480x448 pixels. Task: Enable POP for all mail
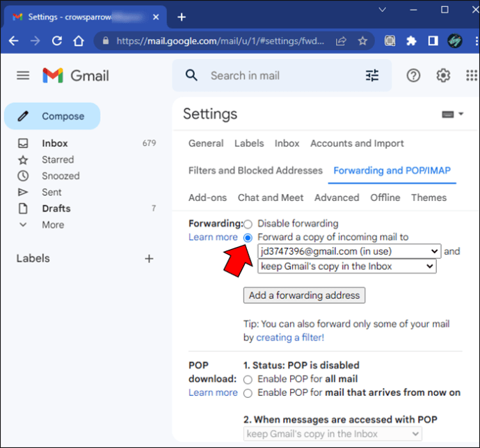click(248, 379)
